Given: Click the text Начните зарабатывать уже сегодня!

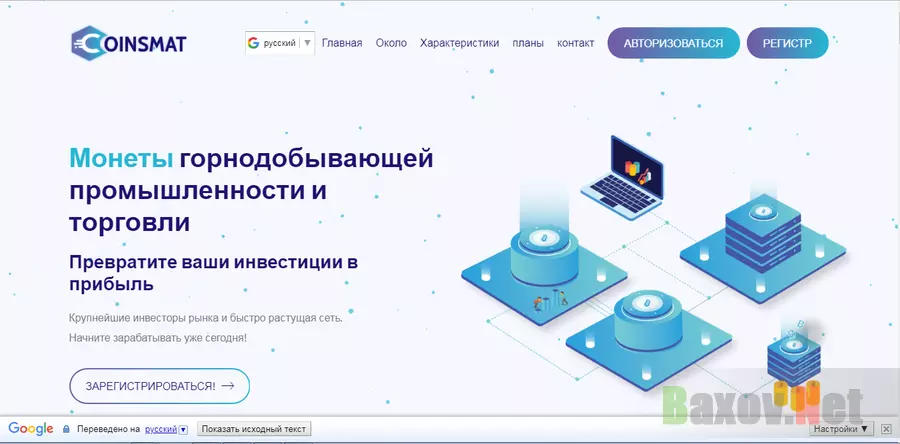Looking at the screenshot, I should coord(158,338).
